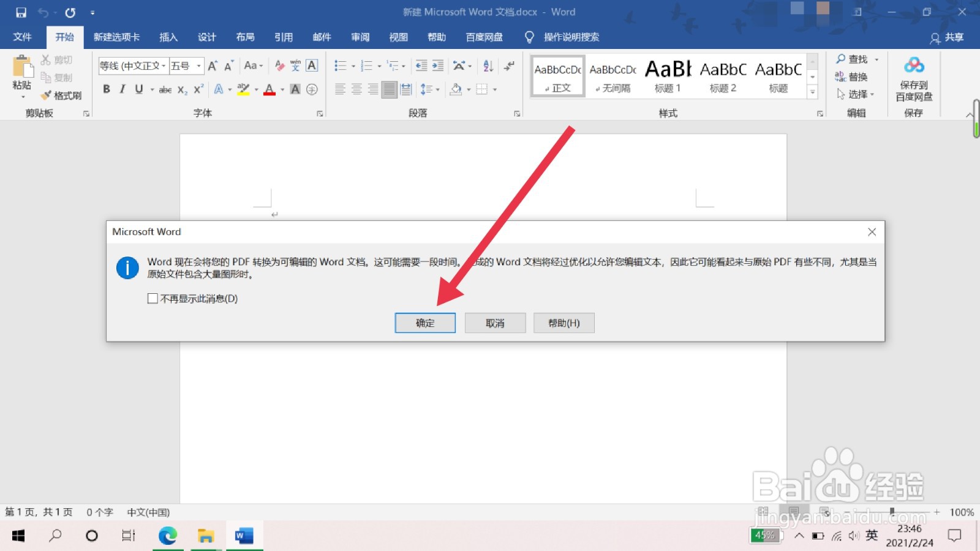The image size is (980, 551).
Task: Switch to the Insert tab
Action: click(168, 37)
